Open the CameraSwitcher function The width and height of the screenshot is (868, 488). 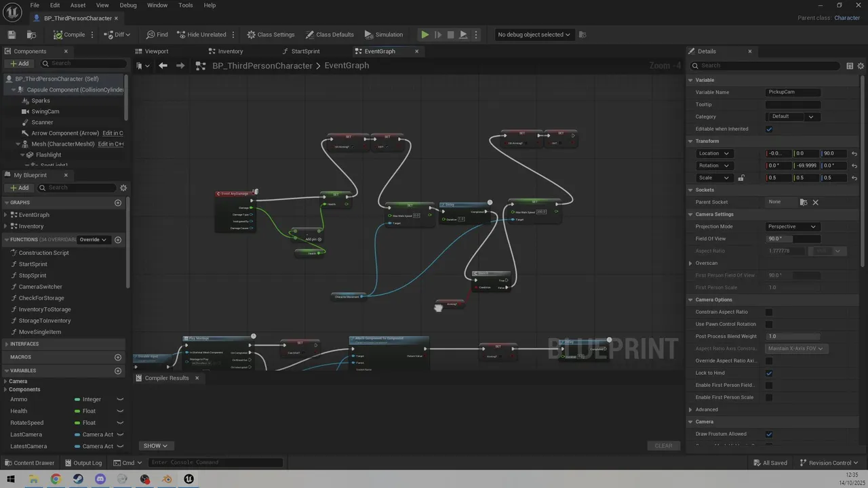pos(41,287)
